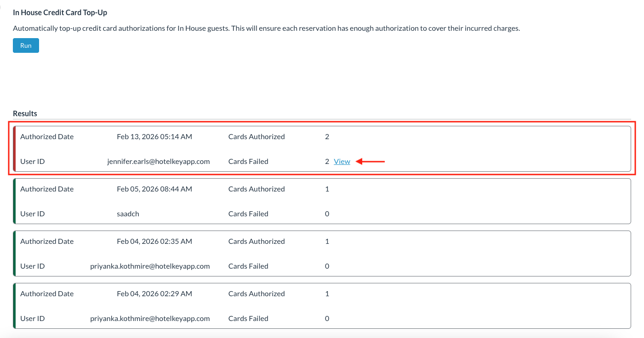Select the Feb 04, 2026 02:29 AM result date
The image size is (644, 338).
click(x=154, y=294)
